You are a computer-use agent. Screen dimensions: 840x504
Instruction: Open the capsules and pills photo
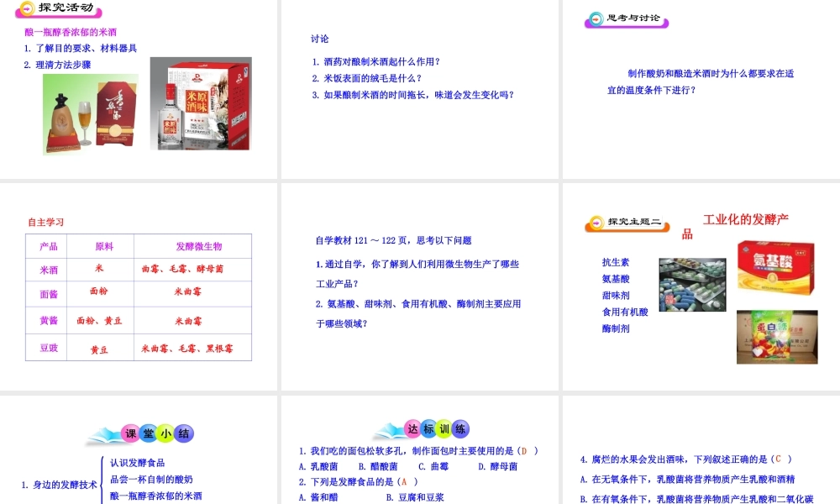[692, 285]
